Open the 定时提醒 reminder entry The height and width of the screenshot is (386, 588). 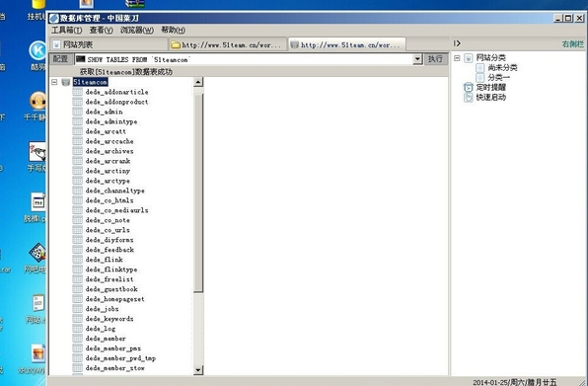[x=491, y=88]
